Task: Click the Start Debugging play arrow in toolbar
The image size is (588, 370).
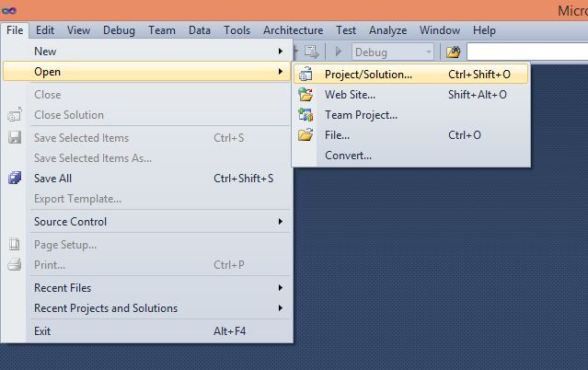Action: coord(338,52)
